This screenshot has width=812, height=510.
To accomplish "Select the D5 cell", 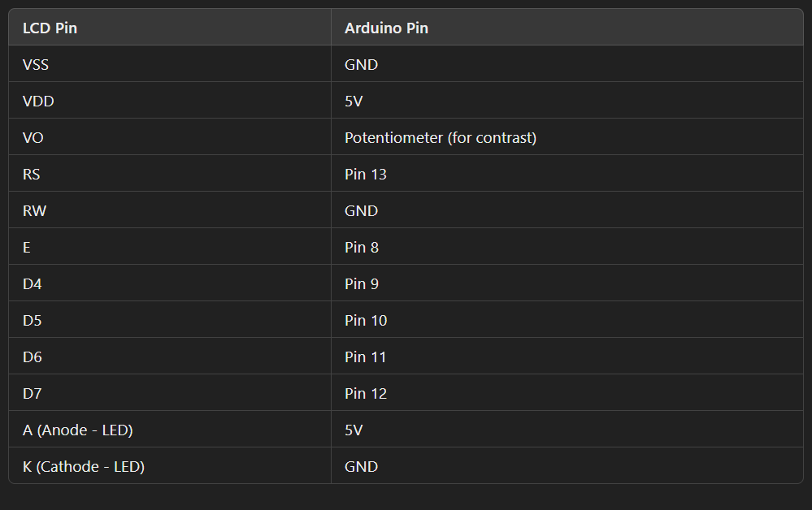I will (x=170, y=320).
